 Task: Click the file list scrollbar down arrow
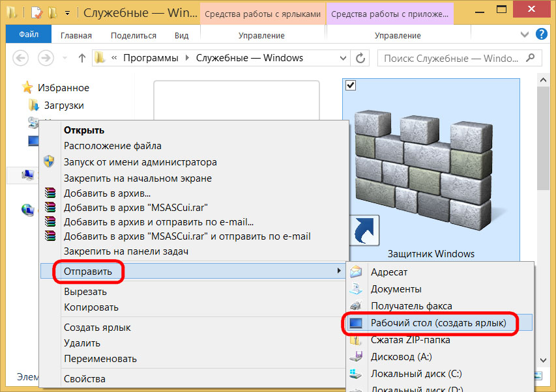pyautogui.click(x=543, y=360)
